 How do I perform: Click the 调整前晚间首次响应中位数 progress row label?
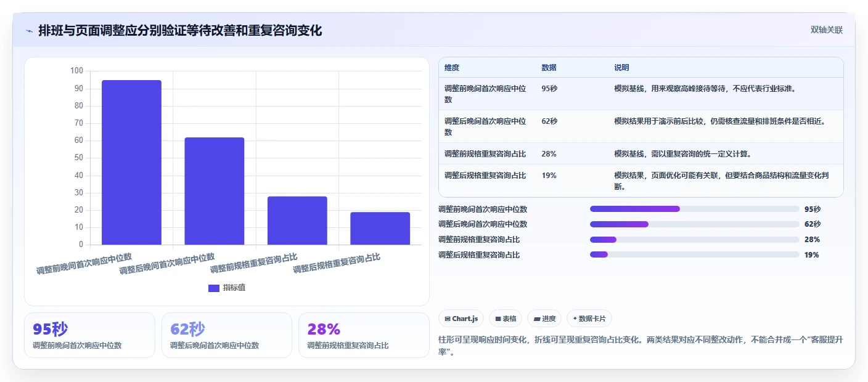pyautogui.click(x=483, y=209)
